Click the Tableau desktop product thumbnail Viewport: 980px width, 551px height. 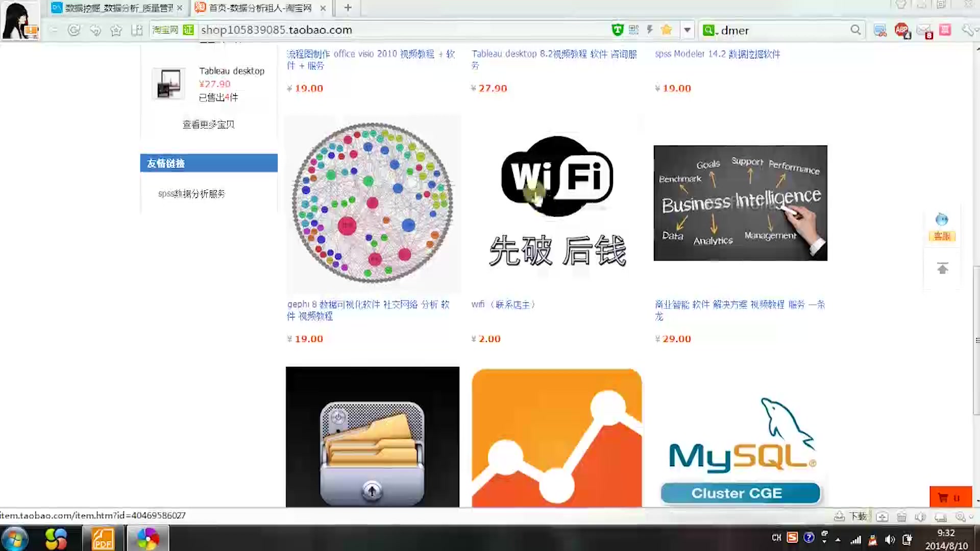point(169,83)
